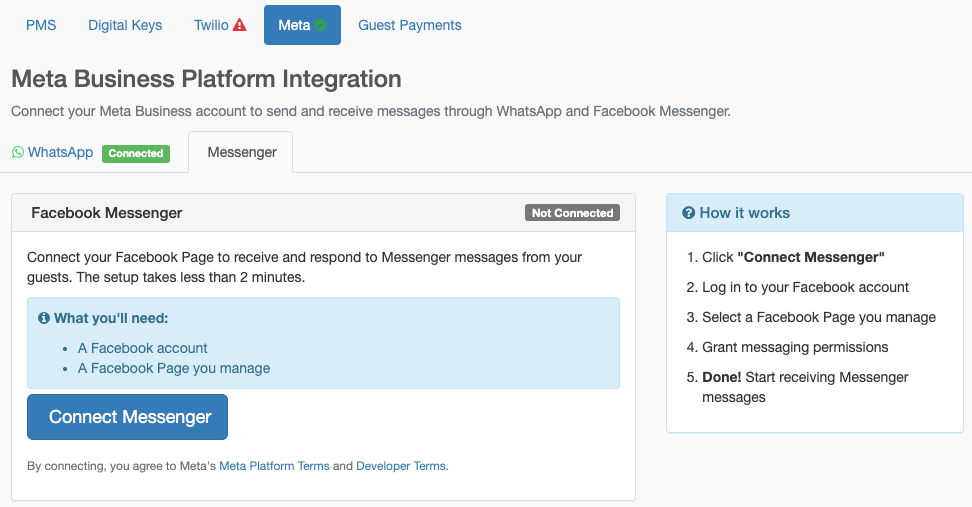Click the green status icon on Meta tab
This screenshot has height=507, width=972.
click(x=320, y=26)
